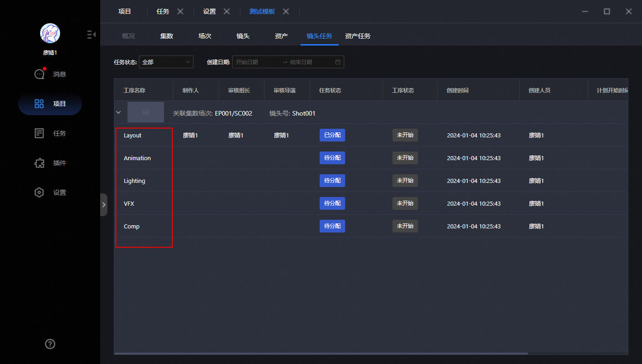Click the username 廖婧1 under avatar
Image resolution: width=642 pixels, height=364 pixels.
tap(50, 52)
